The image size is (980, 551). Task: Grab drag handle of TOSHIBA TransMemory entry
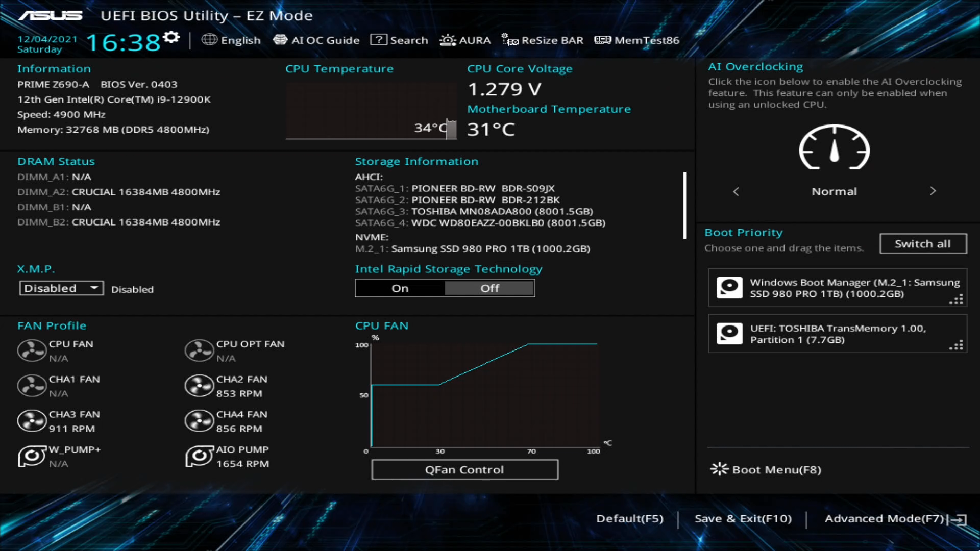click(x=956, y=345)
